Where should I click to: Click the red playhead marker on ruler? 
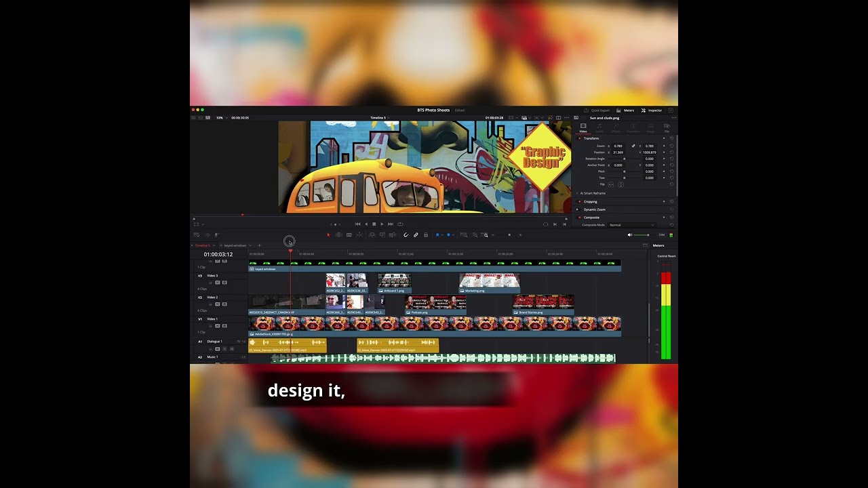click(x=291, y=251)
